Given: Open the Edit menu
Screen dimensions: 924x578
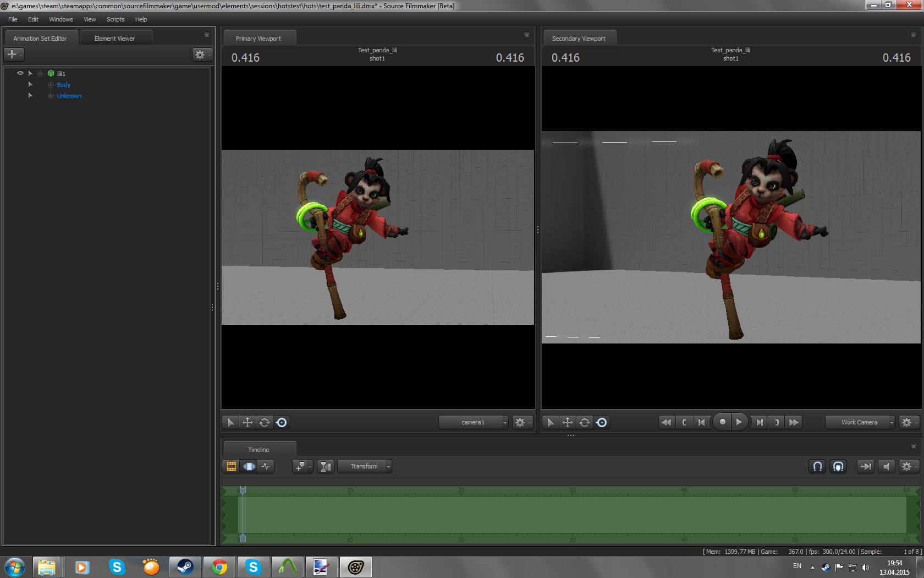Looking at the screenshot, I should (x=33, y=19).
